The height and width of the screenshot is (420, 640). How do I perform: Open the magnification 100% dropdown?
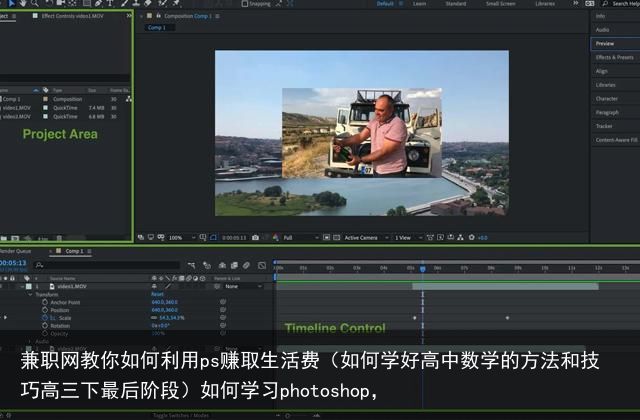pyautogui.click(x=182, y=238)
